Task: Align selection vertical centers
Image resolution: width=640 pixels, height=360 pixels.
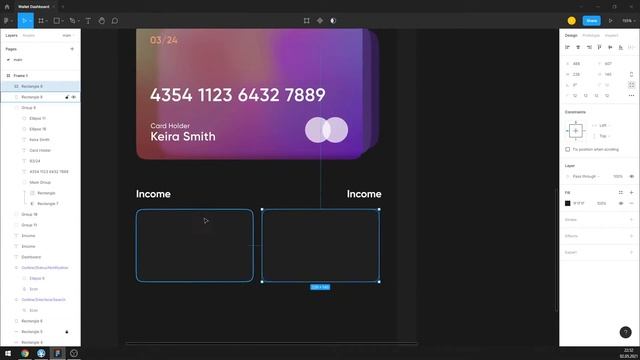Action: [x=610, y=47]
